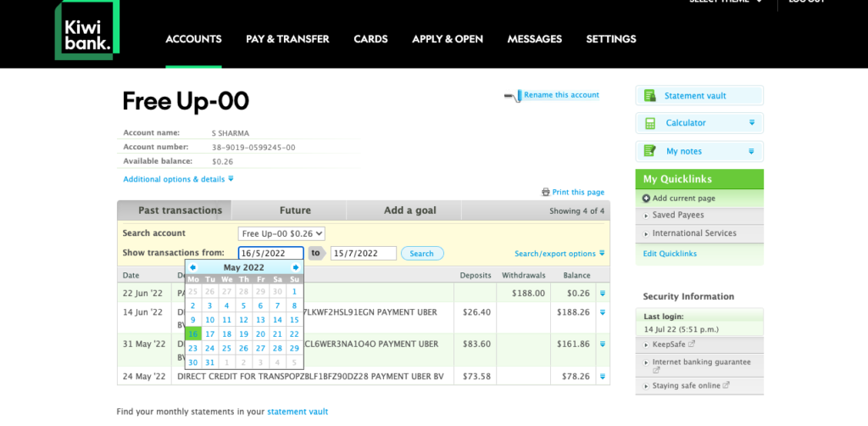
Task: Go to previous month in calendar
Action: click(x=193, y=267)
